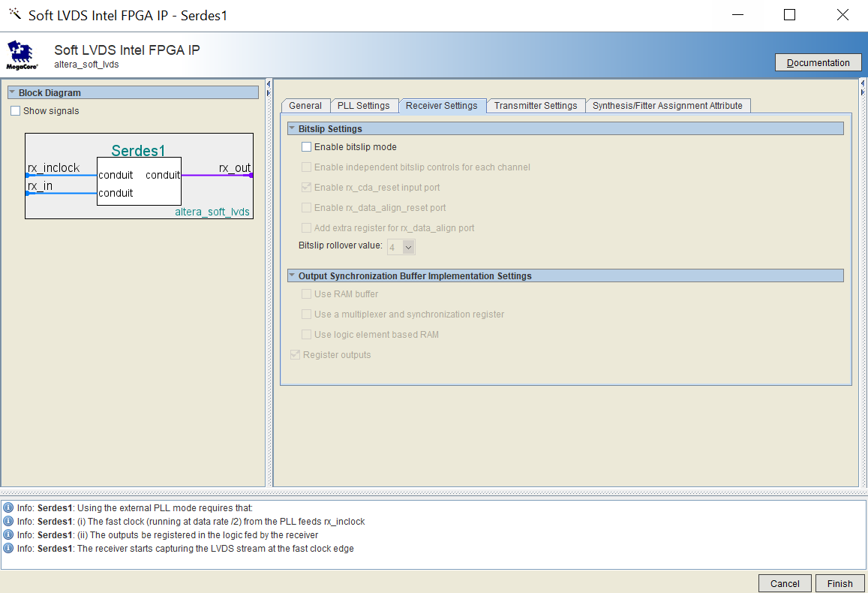Toggle Enable rx_data_align_reset port checkbox
The image size is (868, 593).
[x=306, y=208]
